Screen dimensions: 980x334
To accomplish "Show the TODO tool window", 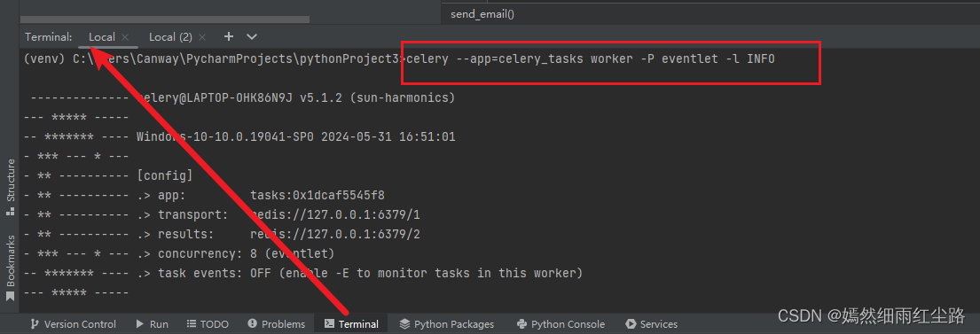I will pyautogui.click(x=208, y=324).
